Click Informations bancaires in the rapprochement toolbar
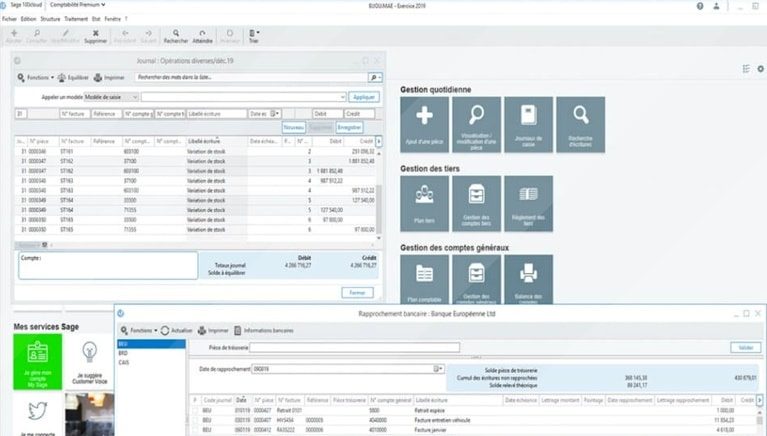The width and height of the screenshot is (767, 436). pyautogui.click(x=264, y=331)
